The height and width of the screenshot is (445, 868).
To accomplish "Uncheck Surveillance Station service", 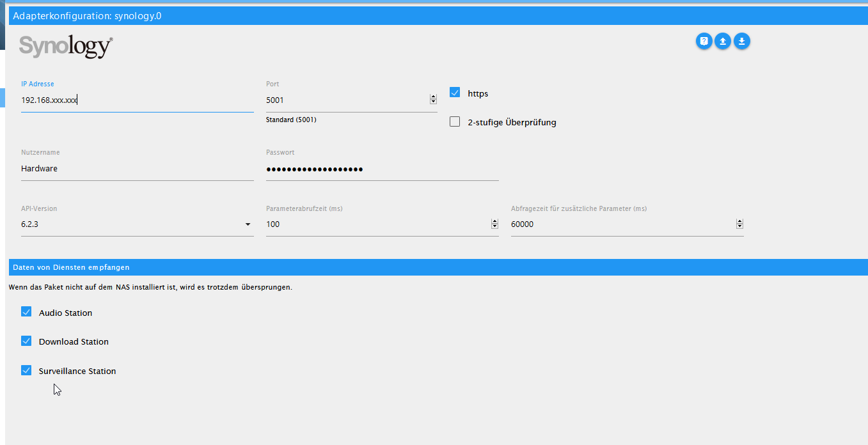I will click(26, 370).
